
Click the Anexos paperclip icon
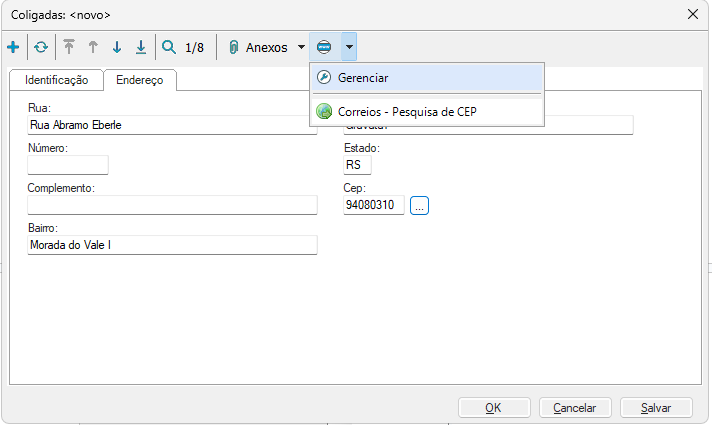[233, 47]
